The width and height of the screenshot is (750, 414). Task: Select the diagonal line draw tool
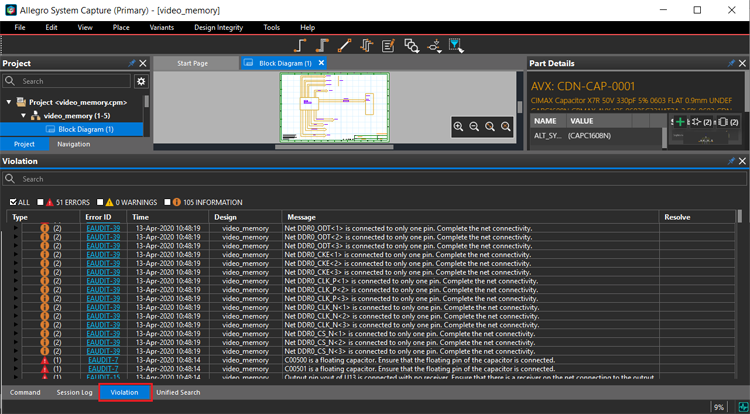pyautogui.click(x=344, y=45)
